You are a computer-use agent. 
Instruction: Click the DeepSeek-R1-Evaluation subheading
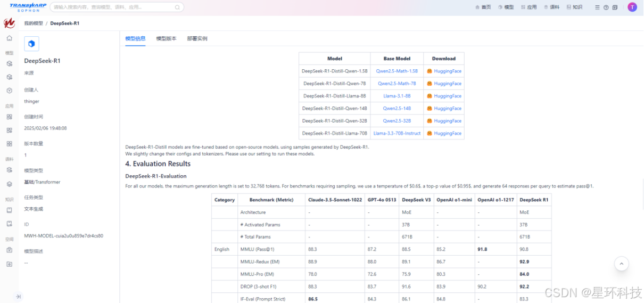[156, 176]
